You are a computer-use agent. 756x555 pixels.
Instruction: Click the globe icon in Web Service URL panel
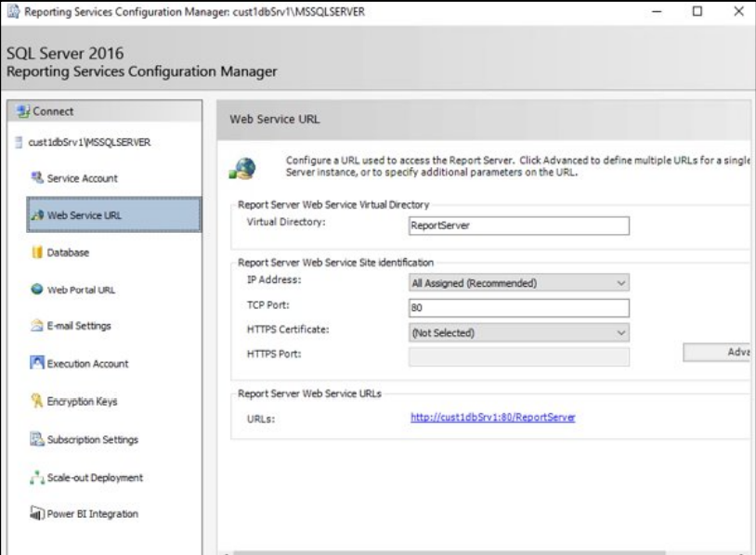pos(242,168)
